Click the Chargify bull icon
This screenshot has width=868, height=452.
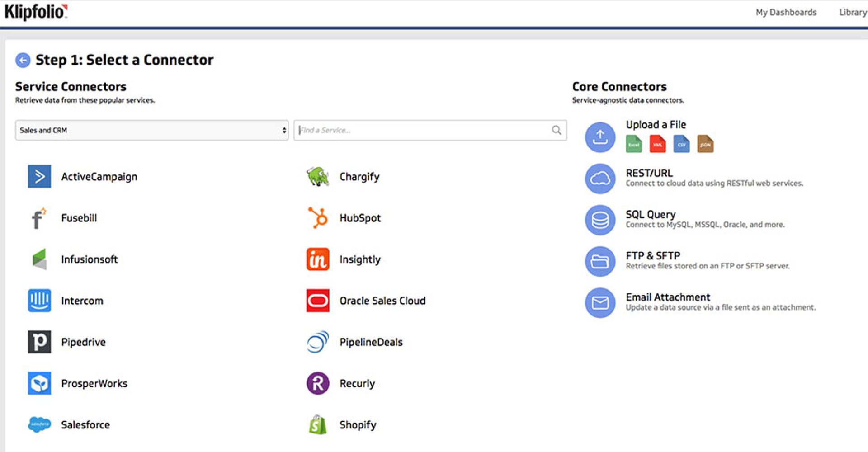point(318,176)
